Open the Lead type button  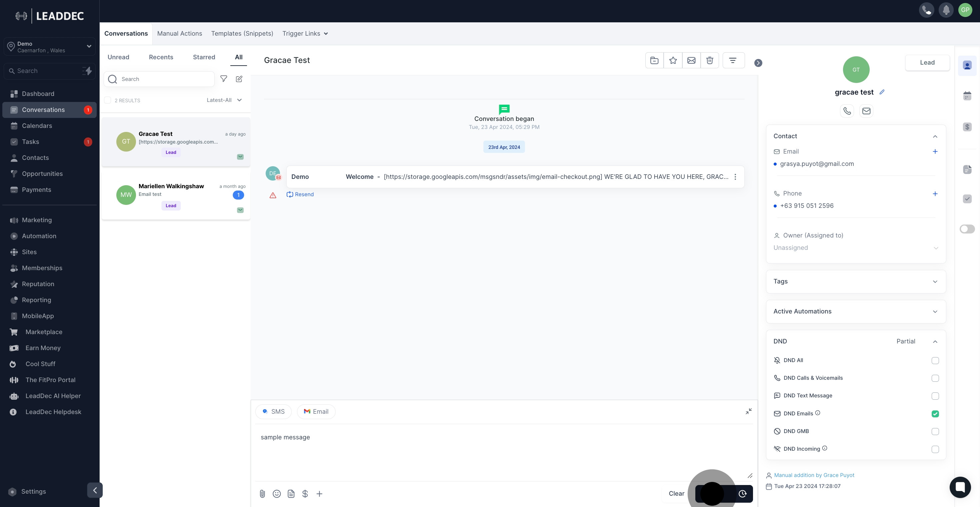point(927,62)
